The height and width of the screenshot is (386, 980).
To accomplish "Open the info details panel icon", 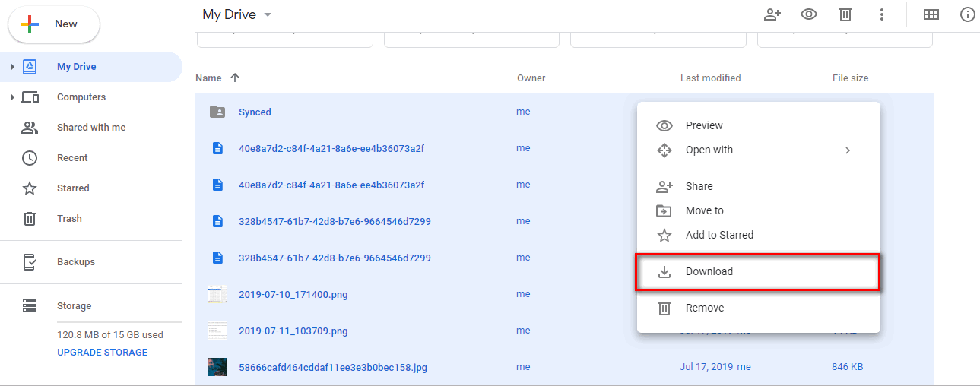I will point(967,14).
